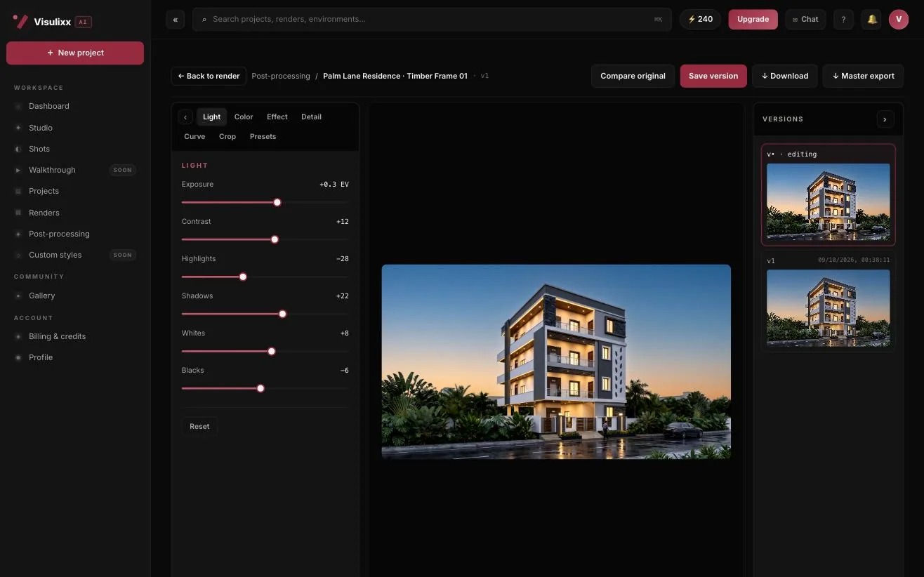
Task: Open the Gallery sidebar icon
Action: pos(18,296)
